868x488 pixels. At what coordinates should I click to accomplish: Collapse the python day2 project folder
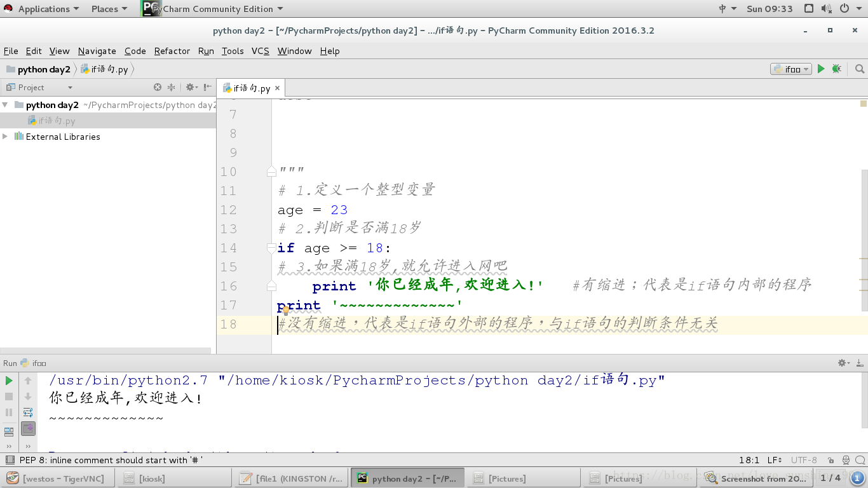[x=5, y=105]
